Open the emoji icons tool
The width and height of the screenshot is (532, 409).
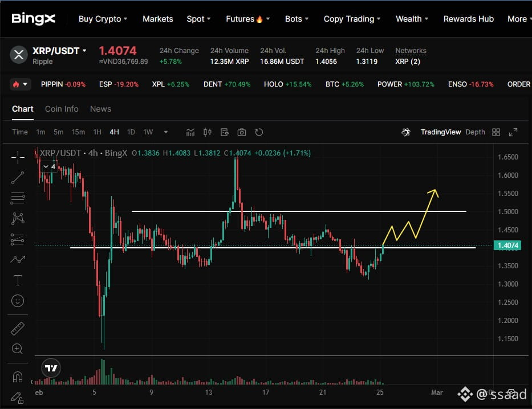click(x=18, y=301)
